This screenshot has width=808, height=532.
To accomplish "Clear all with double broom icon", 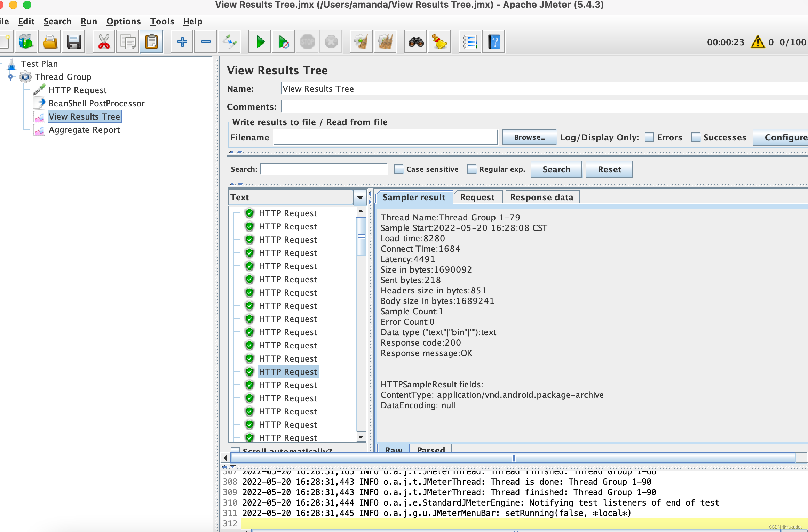I will click(385, 42).
